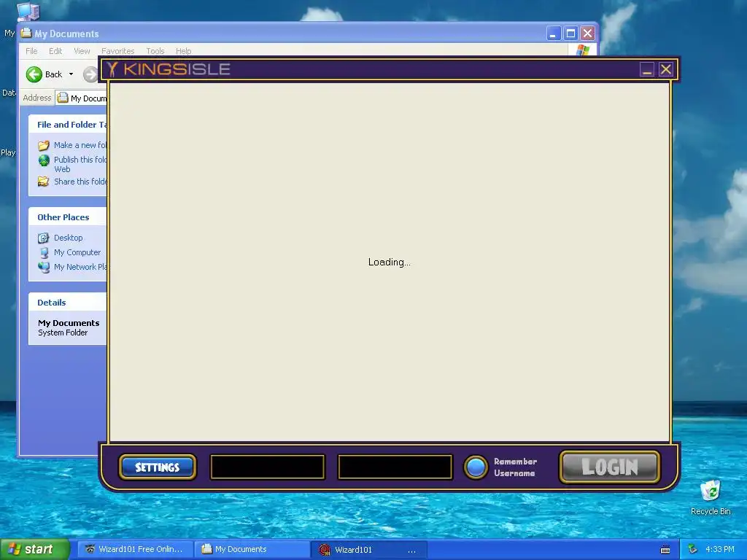747x560 pixels.
Task: Click Publish this folder to Web link
Action: [x=80, y=164]
